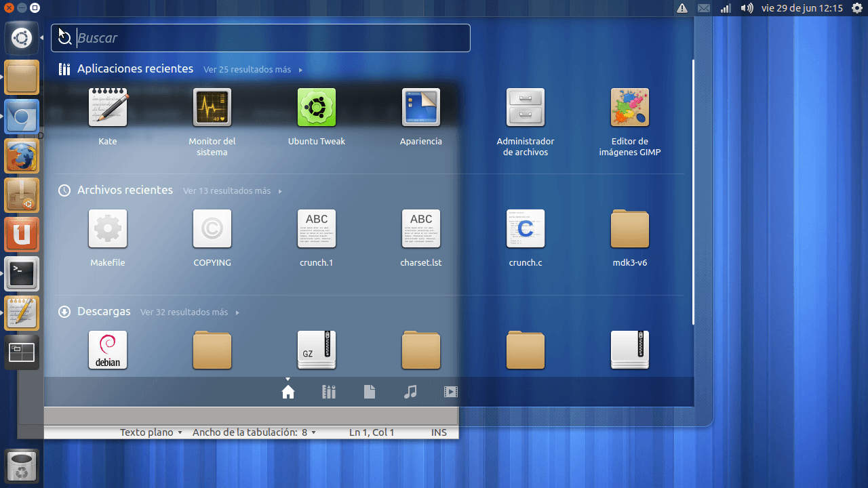The image size is (868, 488).
Task: Open the Apariencia settings icon
Action: (421, 108)
